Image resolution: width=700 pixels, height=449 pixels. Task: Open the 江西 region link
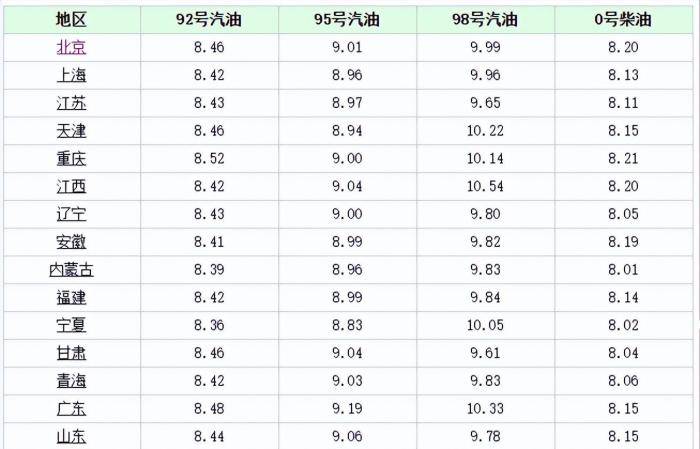(71, 186)
